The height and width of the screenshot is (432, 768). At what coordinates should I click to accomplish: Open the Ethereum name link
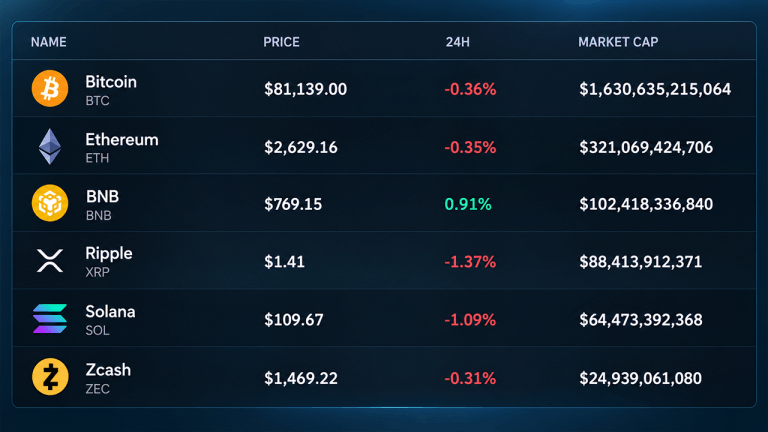(122, 140)
